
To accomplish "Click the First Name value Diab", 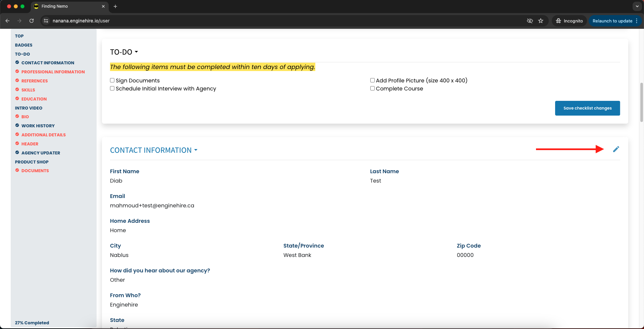I will coord(116,181).
